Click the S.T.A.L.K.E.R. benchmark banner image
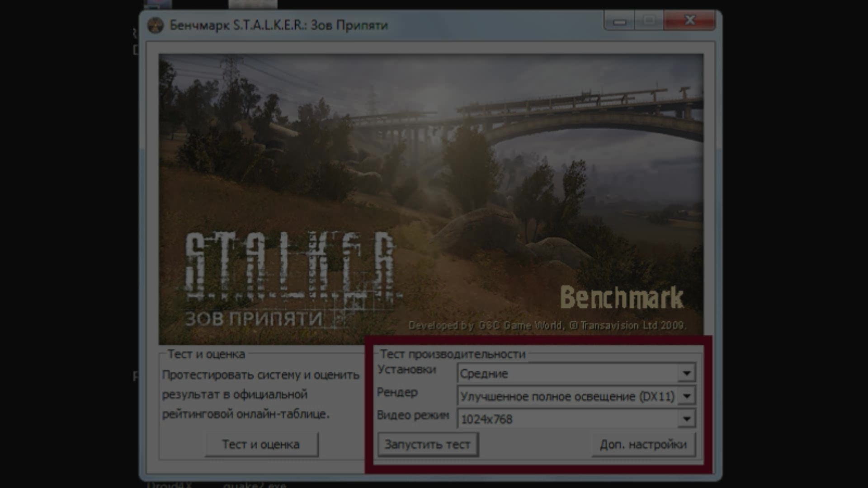 pyautogui.click(x=431, y=199)
